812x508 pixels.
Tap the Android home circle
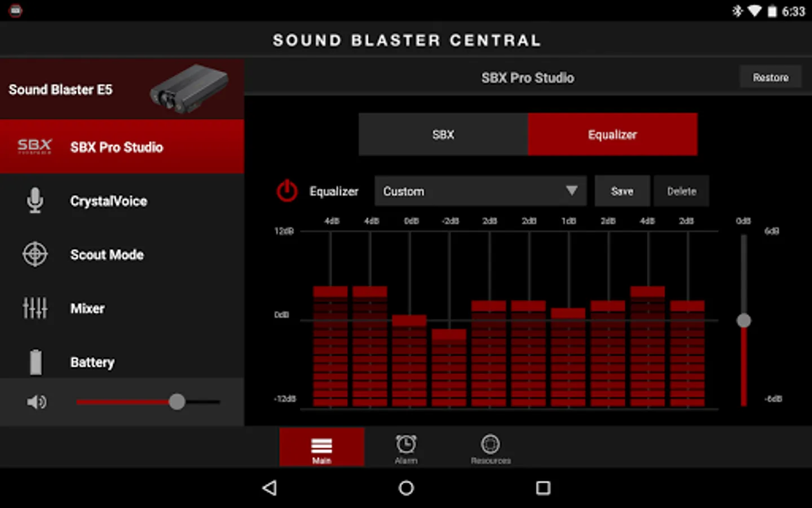(406, 488)
